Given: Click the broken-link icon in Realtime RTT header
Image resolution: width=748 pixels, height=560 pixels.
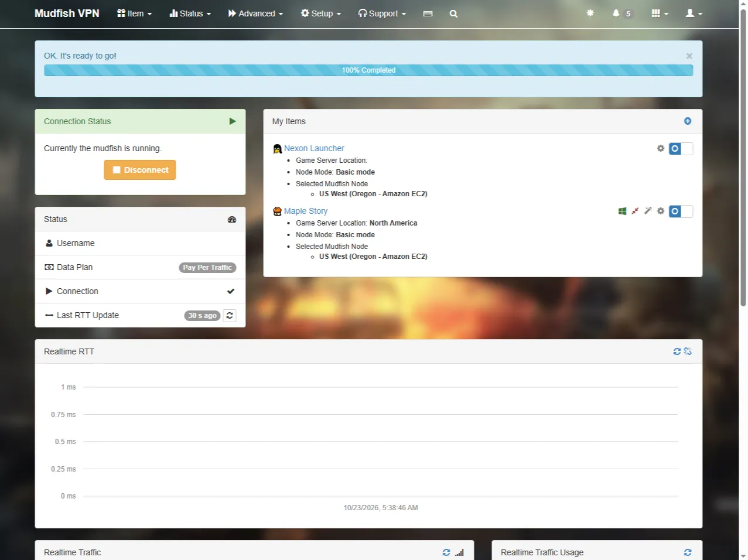Looking at the screenshot, I should [688, 351].
